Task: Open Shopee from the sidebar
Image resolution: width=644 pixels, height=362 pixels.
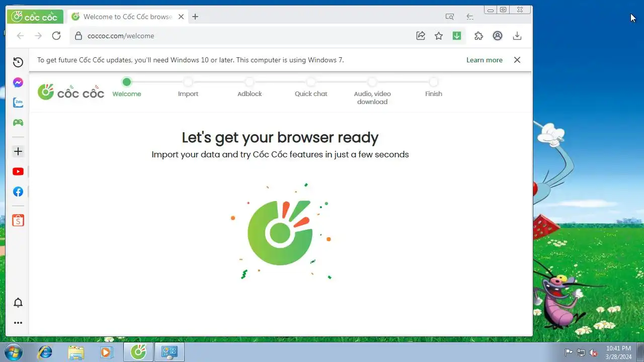Action: (18, 220)
